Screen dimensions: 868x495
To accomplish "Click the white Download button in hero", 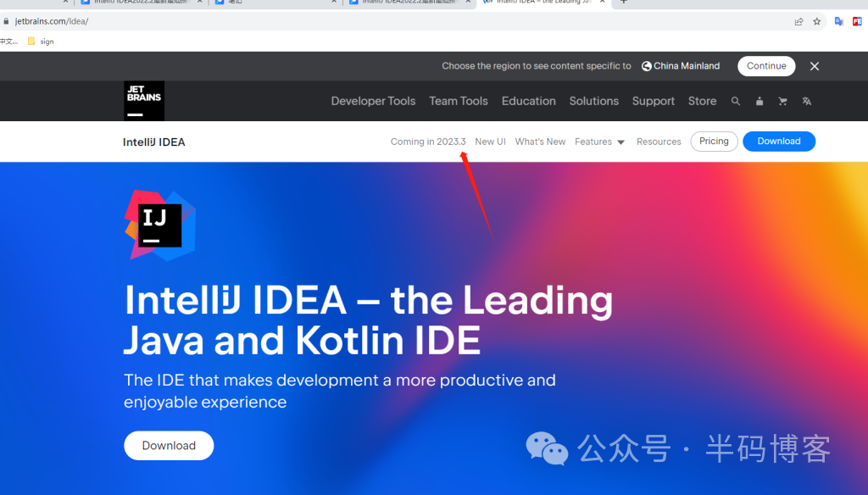I will (169, 446).
